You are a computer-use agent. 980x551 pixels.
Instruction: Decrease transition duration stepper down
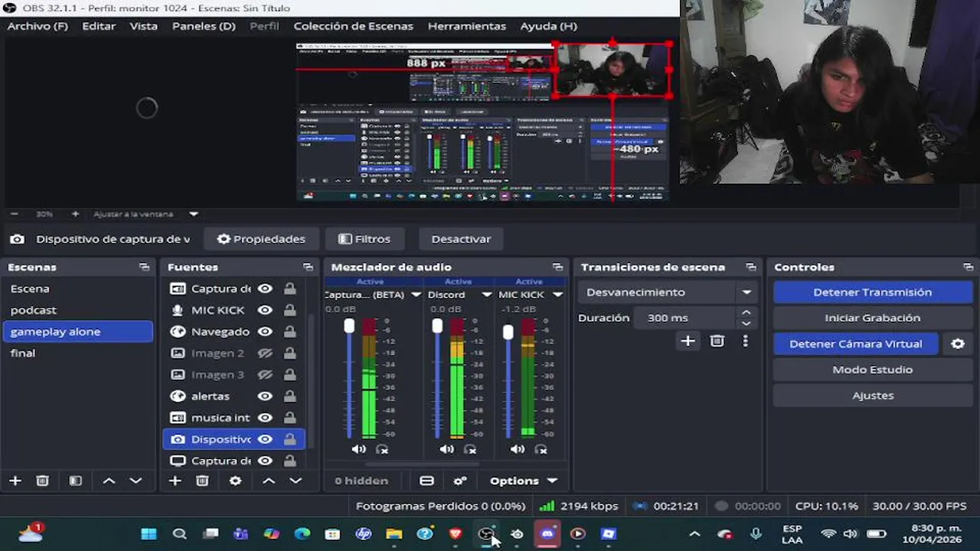746,323
